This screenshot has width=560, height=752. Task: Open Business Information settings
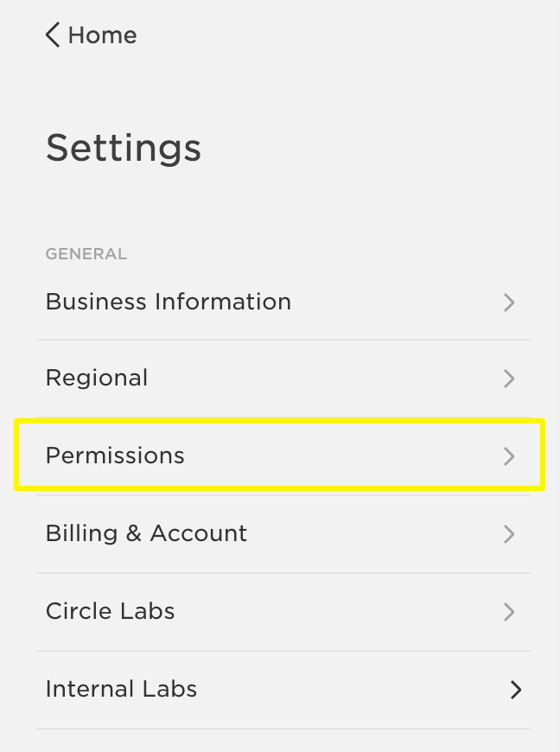169,302
